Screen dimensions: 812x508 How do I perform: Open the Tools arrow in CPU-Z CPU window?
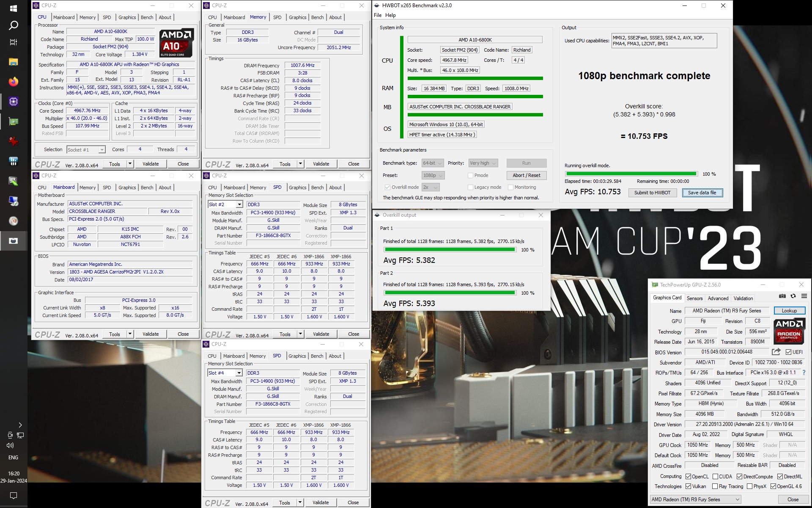(x=130, y=164)
